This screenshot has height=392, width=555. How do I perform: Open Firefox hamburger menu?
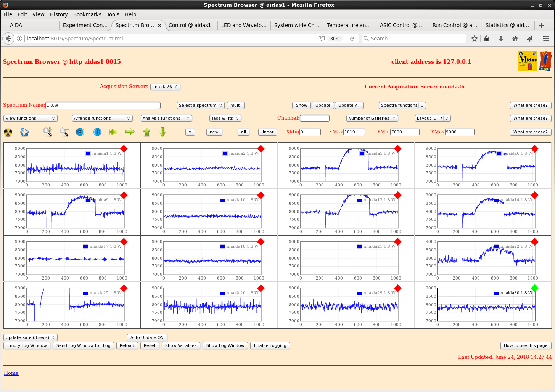546,39
